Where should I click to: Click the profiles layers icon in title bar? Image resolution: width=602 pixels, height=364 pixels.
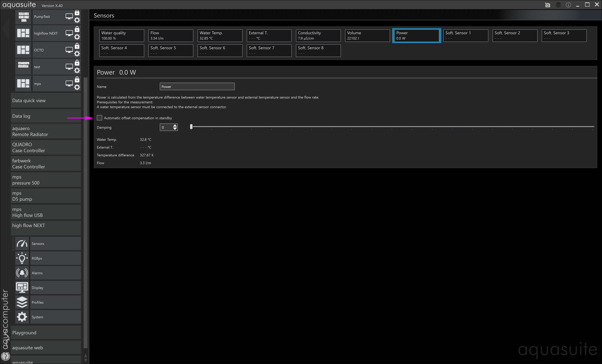[558, 5]
